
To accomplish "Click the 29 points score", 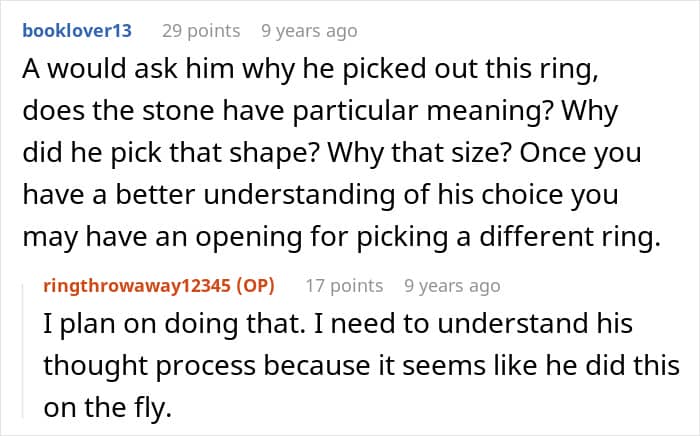I will pos(201,31).
